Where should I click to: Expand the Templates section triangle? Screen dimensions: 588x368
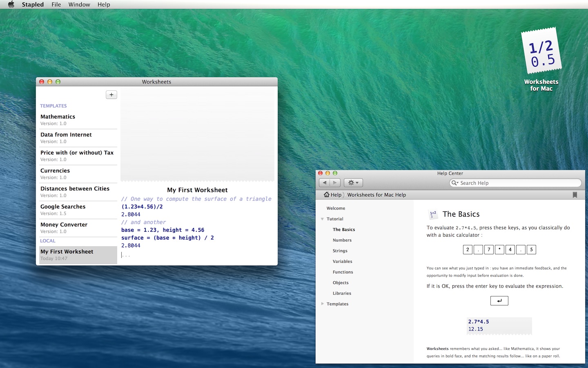pyautogui.click(x=322, y=304)
